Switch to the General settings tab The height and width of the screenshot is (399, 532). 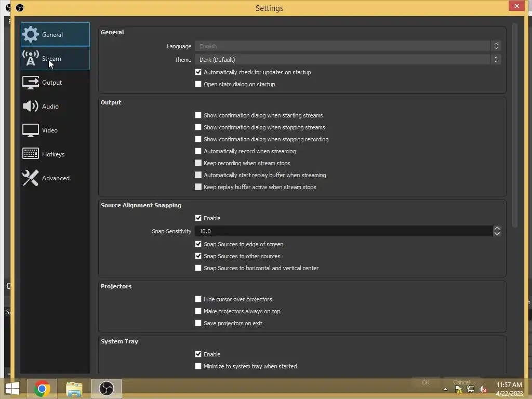tap(55, 34)
